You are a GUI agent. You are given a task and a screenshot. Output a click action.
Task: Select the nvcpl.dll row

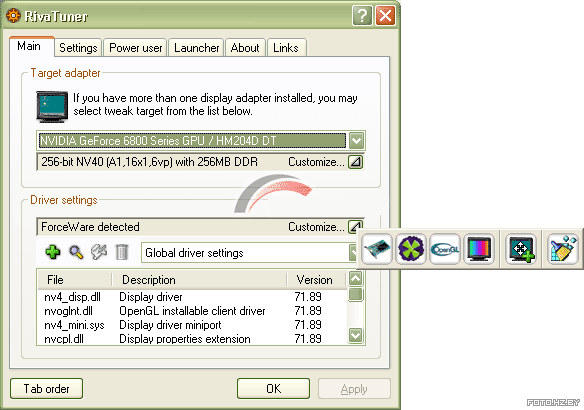[x=192, y=339]
